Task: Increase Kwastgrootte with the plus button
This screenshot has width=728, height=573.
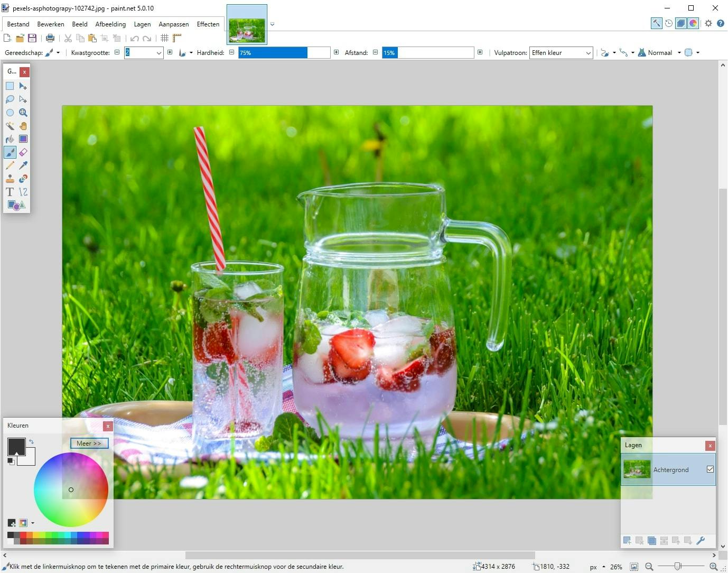Action: 170,53
